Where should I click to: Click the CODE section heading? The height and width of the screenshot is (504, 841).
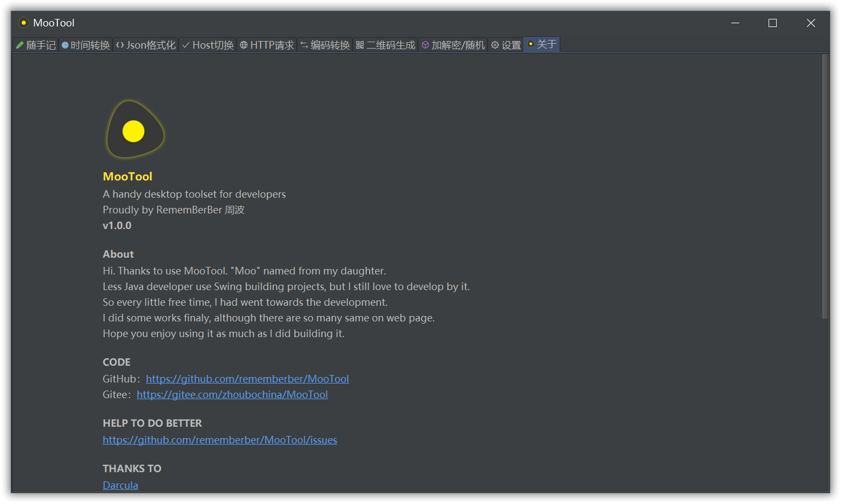[117, 362]
